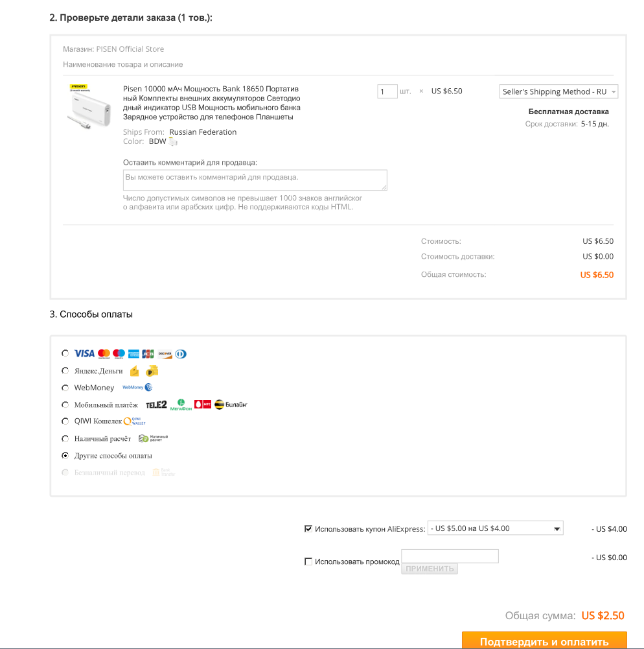Click the MegaFon operator logo

(181, 405)
